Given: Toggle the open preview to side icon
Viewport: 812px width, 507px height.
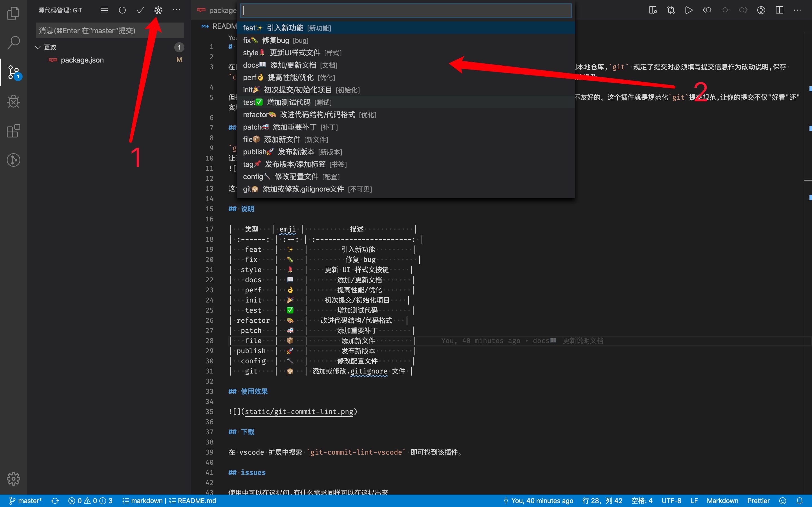Looking at the screenshot, I should (x=653, y=10).
